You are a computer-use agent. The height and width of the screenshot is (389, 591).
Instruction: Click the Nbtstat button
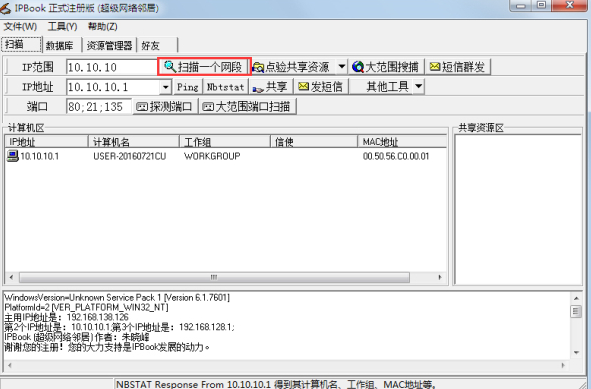(x=226, y=87)
